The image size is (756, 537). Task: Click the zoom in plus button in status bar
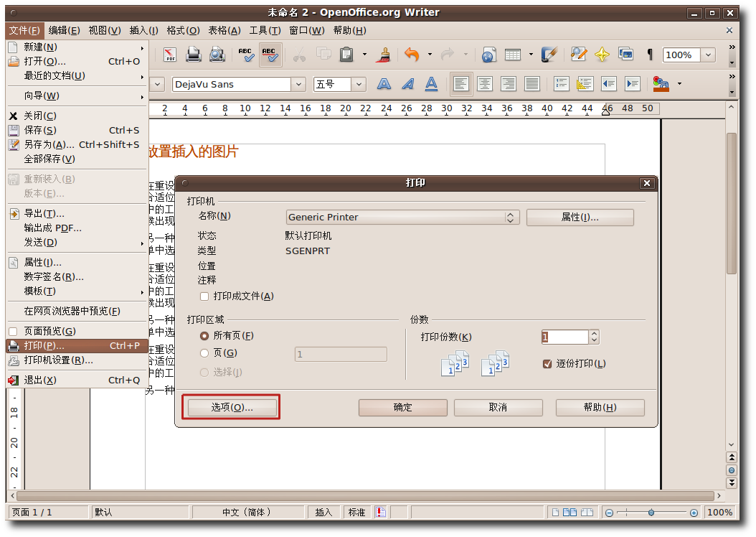click(x=694, y=513)
